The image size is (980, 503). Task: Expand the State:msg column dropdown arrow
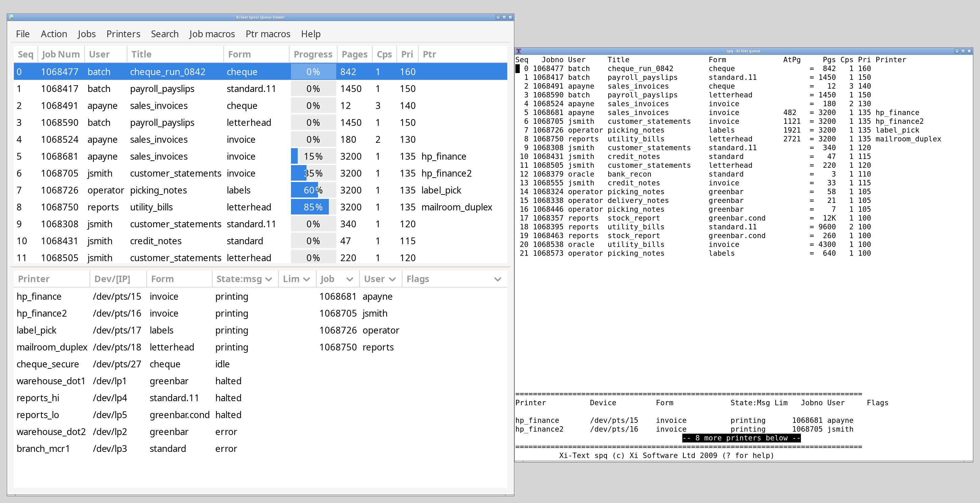[x=269, y=279]
